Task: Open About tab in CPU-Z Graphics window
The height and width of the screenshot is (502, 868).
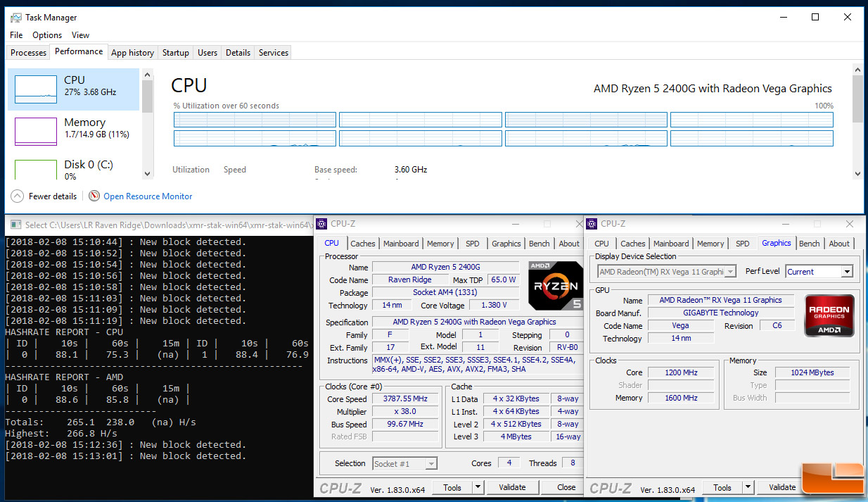Action: tap(839, 244)
